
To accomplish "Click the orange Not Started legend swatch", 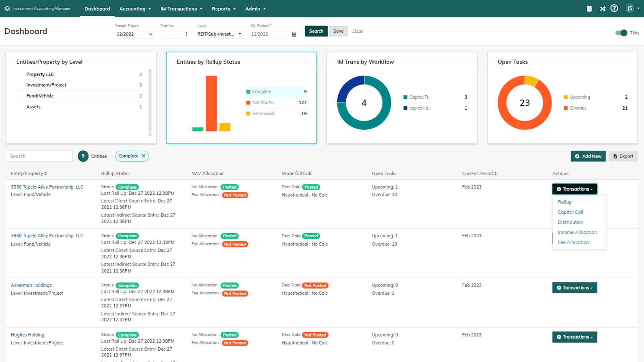I will click(x=248, y=103).
